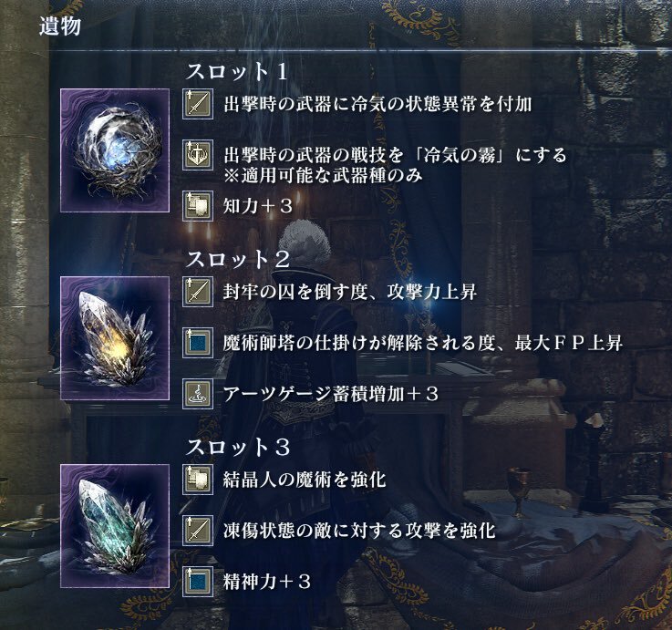This screenshot has height=630, width=672.
Task: Click the sword icon beside 冷気の状態異常を付加
Action: point(198,104)
